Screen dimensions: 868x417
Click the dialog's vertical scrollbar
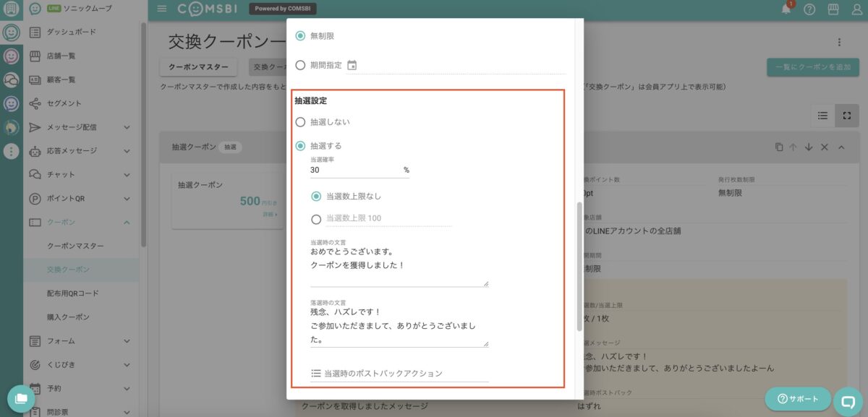[579, 267]
